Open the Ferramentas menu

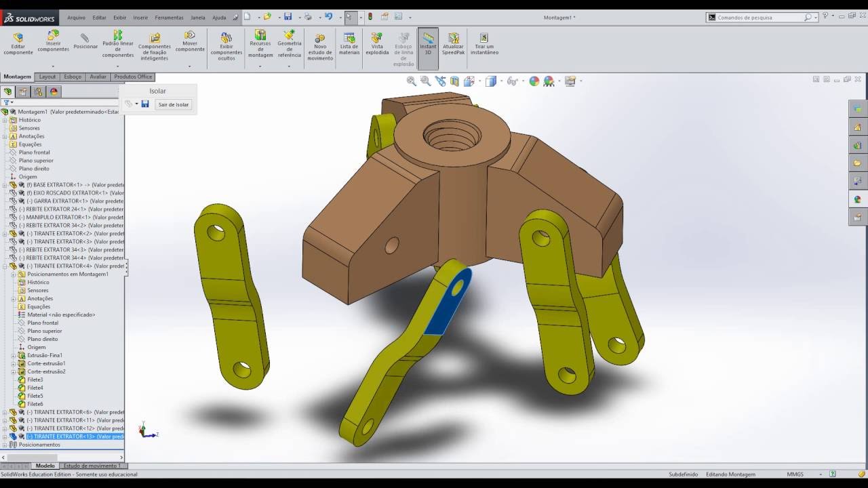tap(169, 18)
